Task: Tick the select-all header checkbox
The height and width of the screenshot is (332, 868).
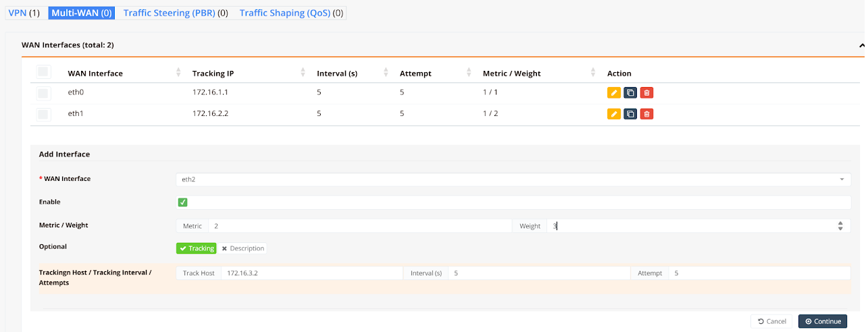Action: (x=43, y=72)
